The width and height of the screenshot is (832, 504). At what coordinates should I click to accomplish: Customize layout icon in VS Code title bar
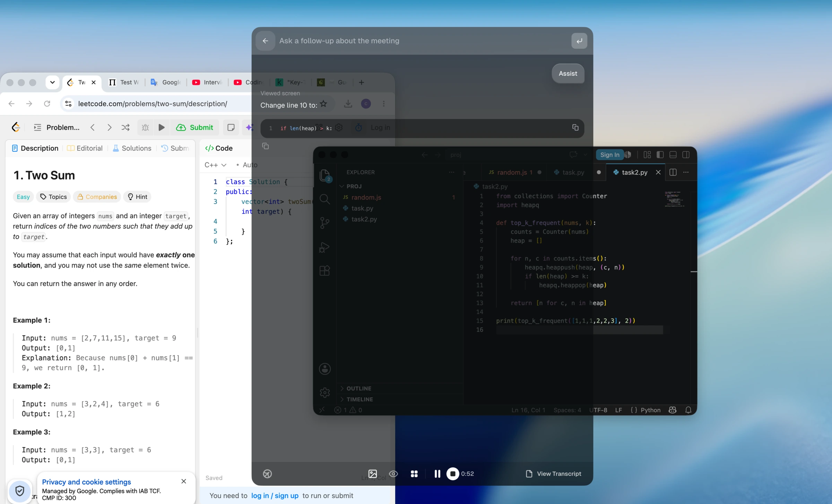coord(647,154)
